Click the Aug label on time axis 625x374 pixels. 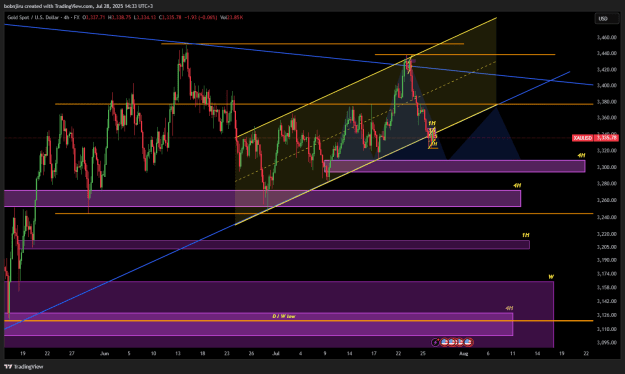click(464, 353)
